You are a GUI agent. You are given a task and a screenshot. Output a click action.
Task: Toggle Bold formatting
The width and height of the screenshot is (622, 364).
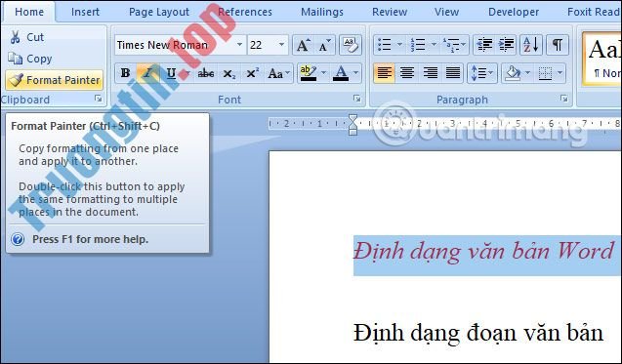point(125,73)
